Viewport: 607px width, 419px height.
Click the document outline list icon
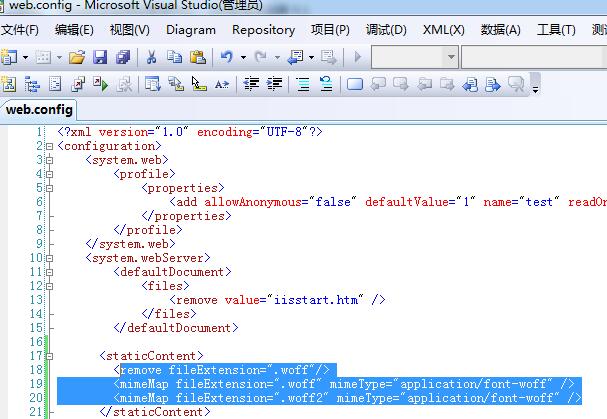(x=55, y=84)
